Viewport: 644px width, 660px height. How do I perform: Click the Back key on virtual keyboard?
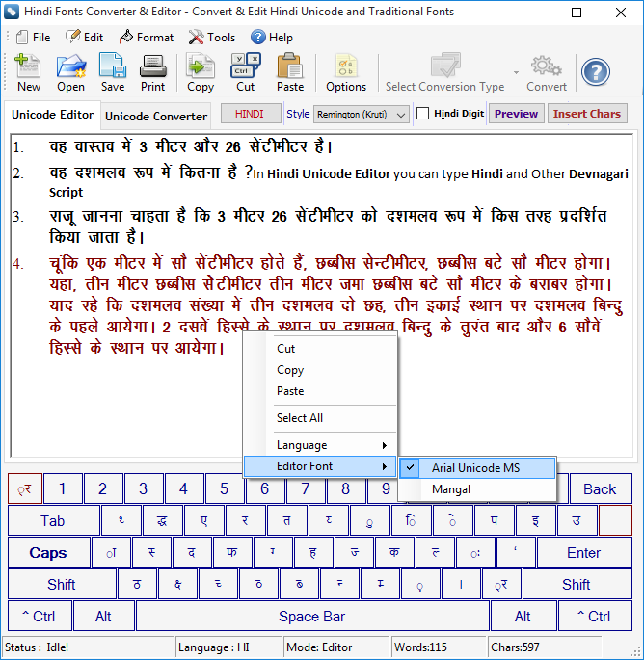[601, 488]
